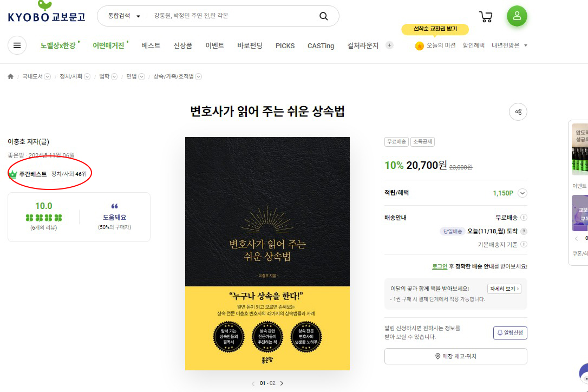Click the share icon beside the title
This screenshot has width=588, height=392.
coord(518,112)
